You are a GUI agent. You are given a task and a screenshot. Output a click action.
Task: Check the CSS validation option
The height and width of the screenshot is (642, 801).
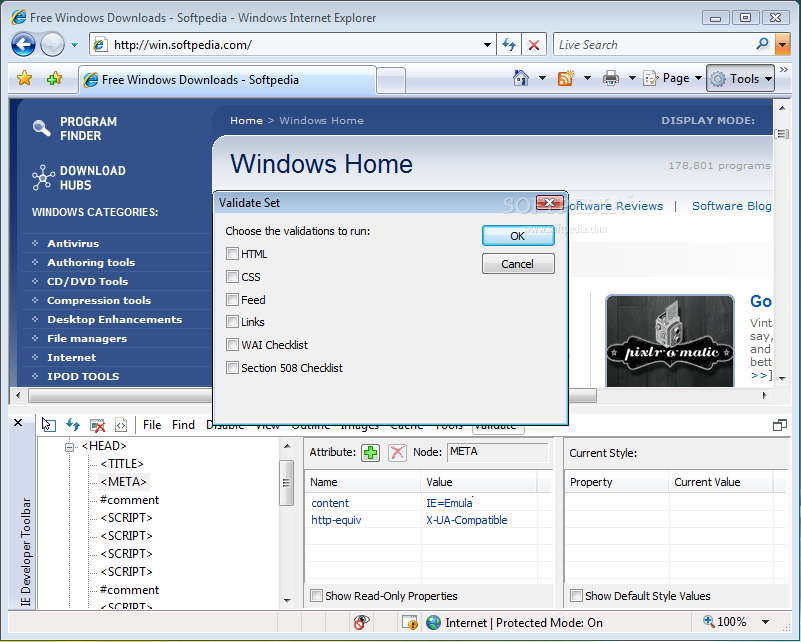(x=232, y=277)
